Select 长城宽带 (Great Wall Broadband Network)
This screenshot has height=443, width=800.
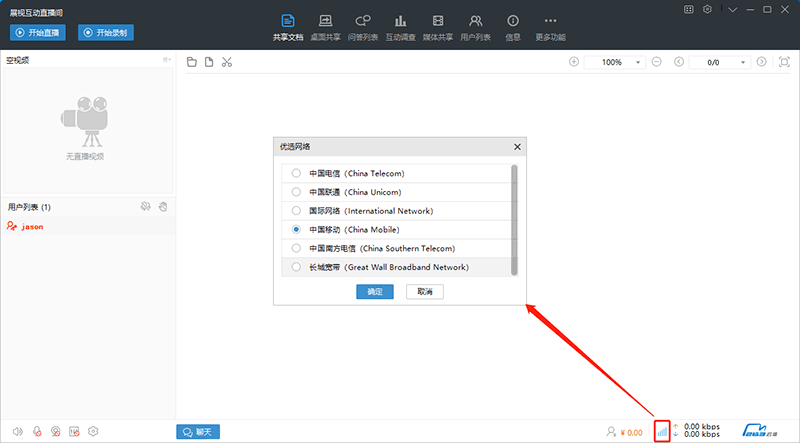tap(295, 267)
